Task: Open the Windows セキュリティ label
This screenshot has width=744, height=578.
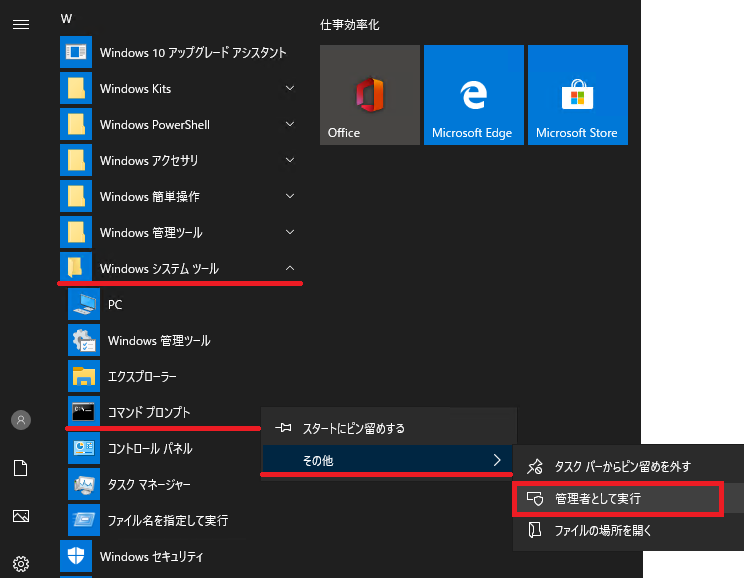Action: [151, 556]
